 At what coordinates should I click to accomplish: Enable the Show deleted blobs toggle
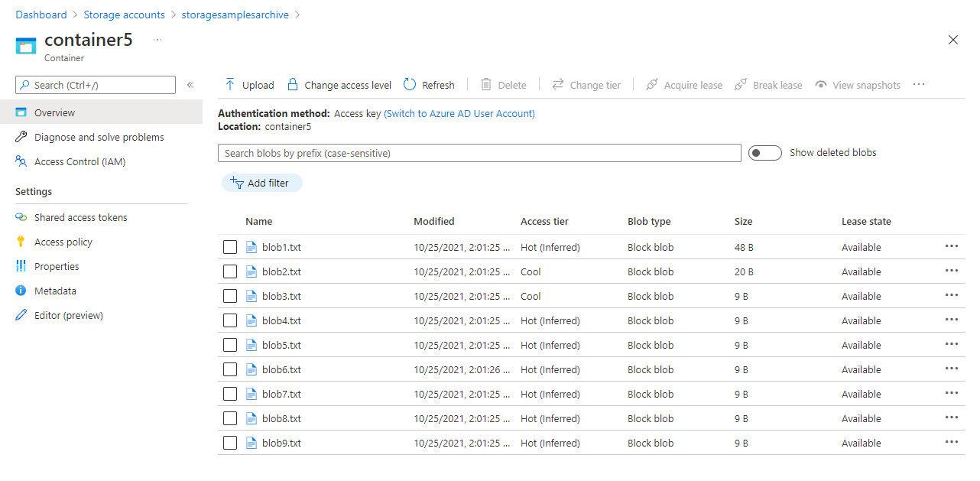pyautogui.click(x=764, y=152)
